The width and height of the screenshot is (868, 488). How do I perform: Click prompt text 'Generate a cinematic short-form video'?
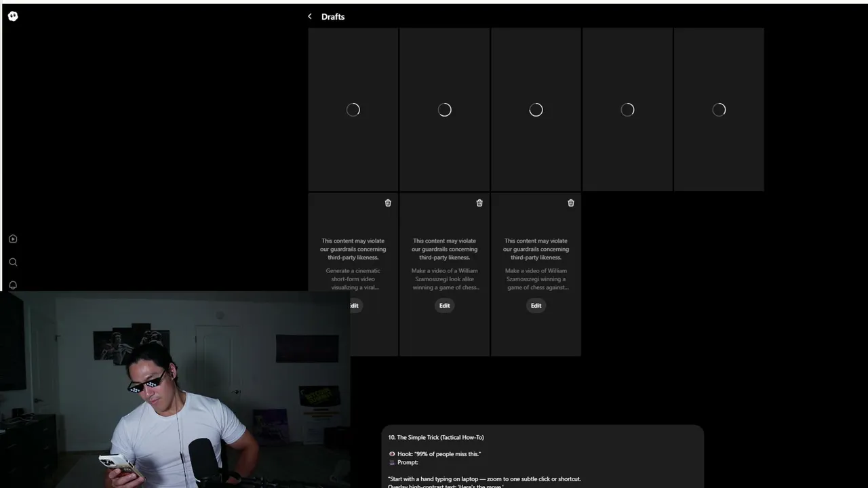point(353,279)
